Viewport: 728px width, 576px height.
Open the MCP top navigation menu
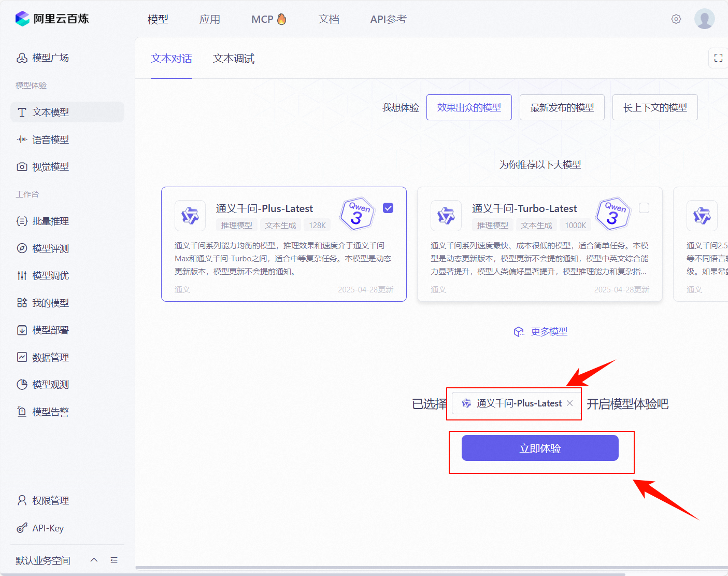click(262, 19)
